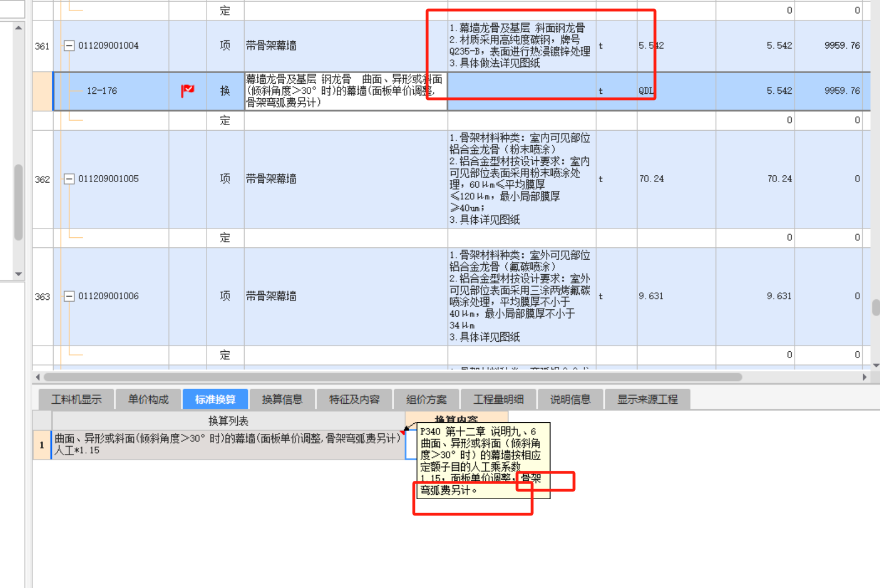Click the 换算列表 column header
Image resolution: width=880 pixels, height=588 pixels.
click(x=228, y=420)
